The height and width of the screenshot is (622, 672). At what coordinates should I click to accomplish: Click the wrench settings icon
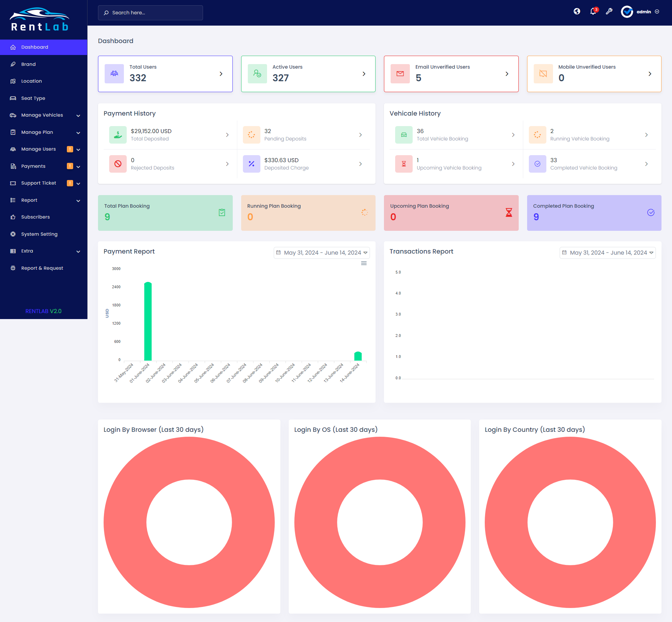[x=609, y=12]
